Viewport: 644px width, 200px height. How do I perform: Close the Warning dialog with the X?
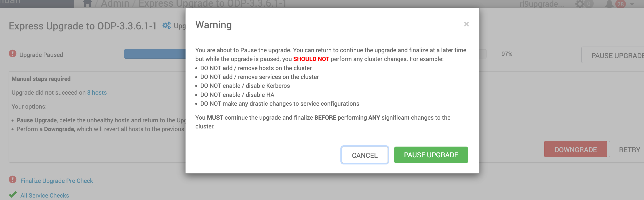[x=466, y=24]
